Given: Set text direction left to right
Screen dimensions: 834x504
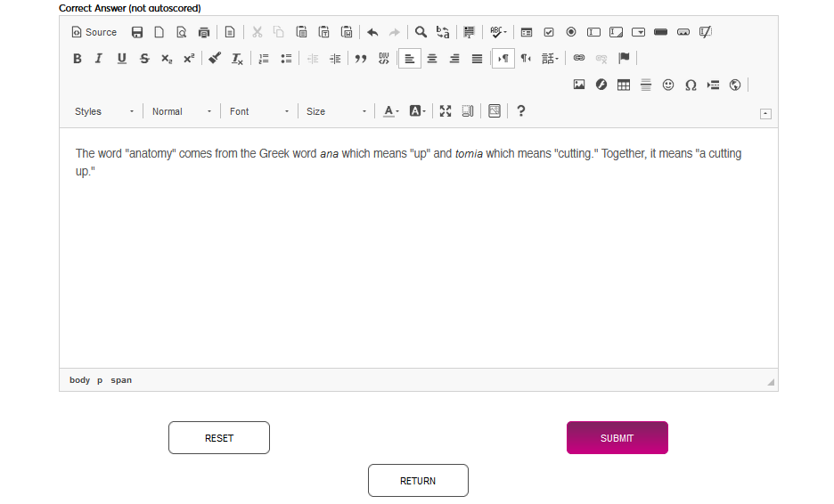Looking at the screenshot, I should (x=503, y=59).
